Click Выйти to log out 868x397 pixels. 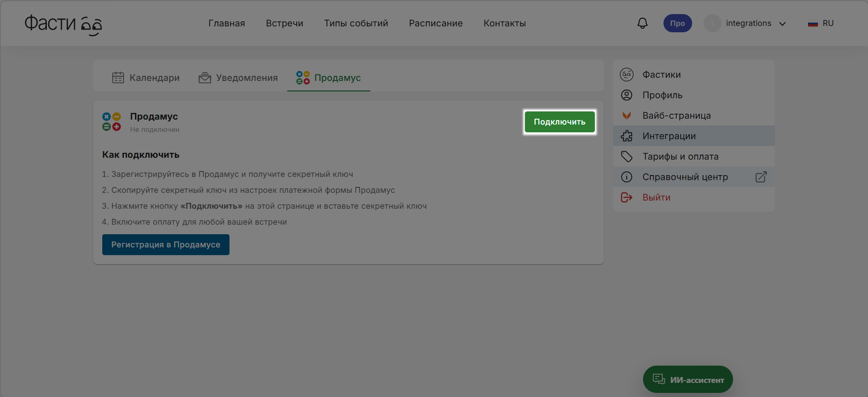tap(656, 197)
